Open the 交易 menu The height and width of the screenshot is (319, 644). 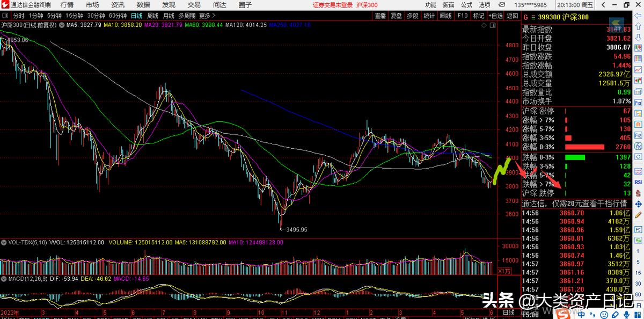pyautogui.click(x=194, y=5)
